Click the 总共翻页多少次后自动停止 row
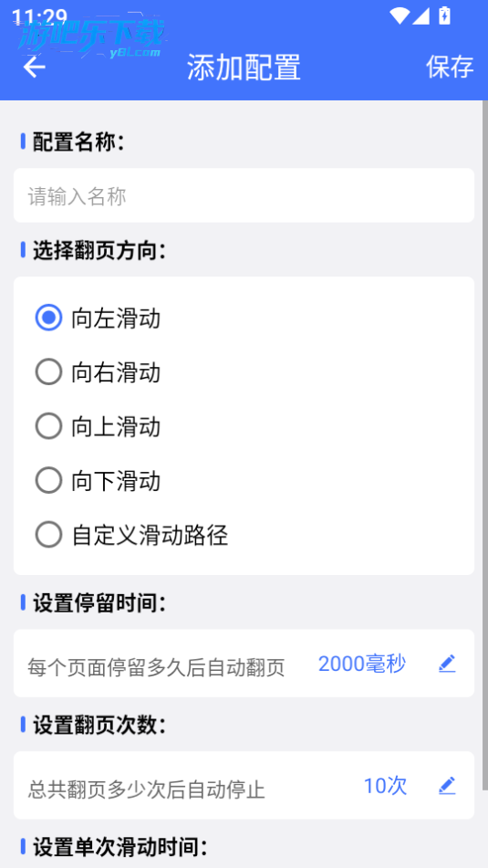This screenshot has width=488, height=868. [244, 786]
